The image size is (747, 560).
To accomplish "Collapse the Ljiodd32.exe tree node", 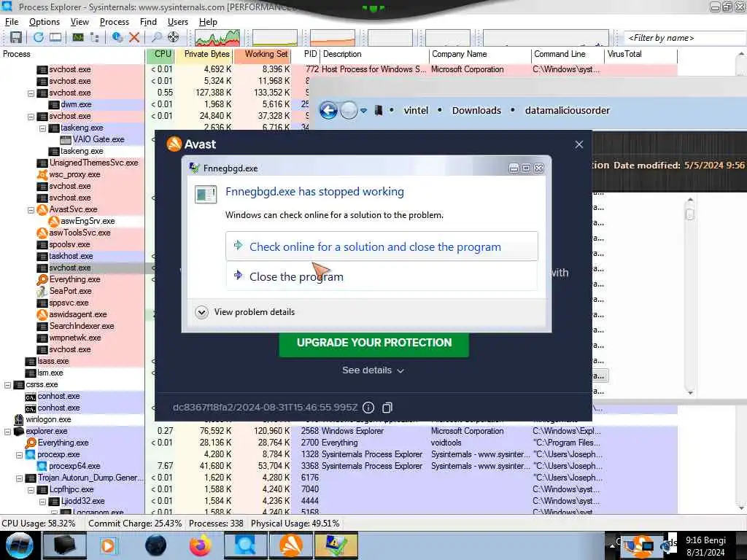I will (42, 502).
